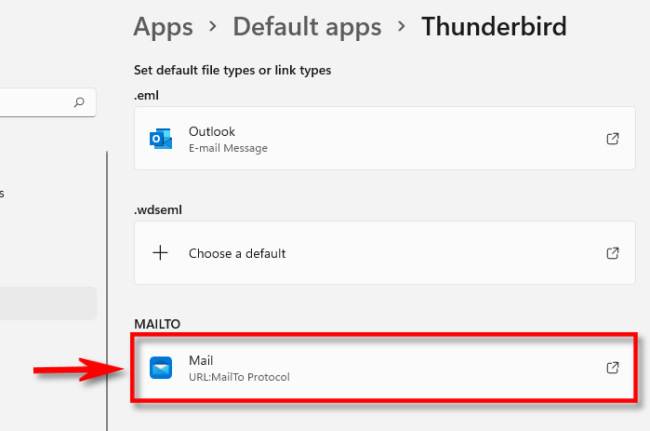Click the chevron between Apps and Default apps
650x431 pixels.
pos(212,27)
